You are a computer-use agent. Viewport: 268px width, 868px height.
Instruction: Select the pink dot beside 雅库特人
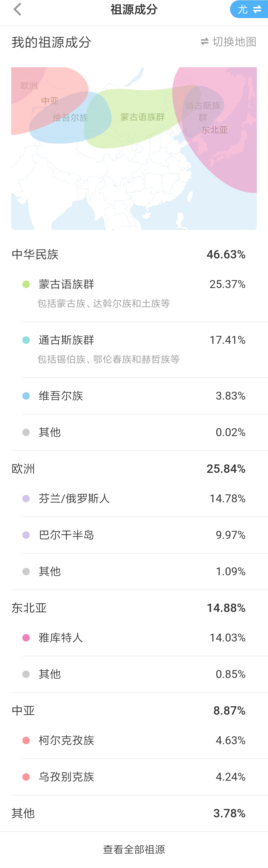26,638
